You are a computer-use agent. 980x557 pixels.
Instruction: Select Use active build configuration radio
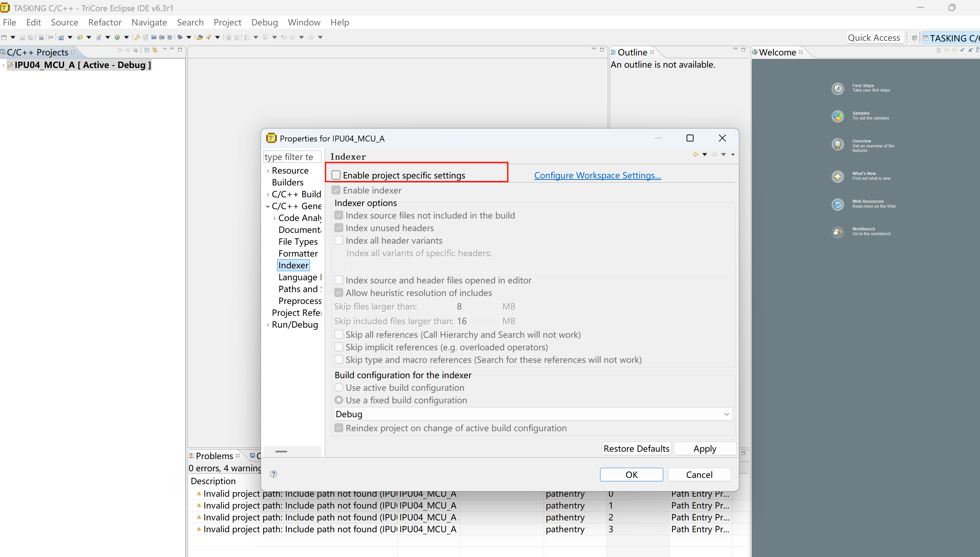click(339, 388)
